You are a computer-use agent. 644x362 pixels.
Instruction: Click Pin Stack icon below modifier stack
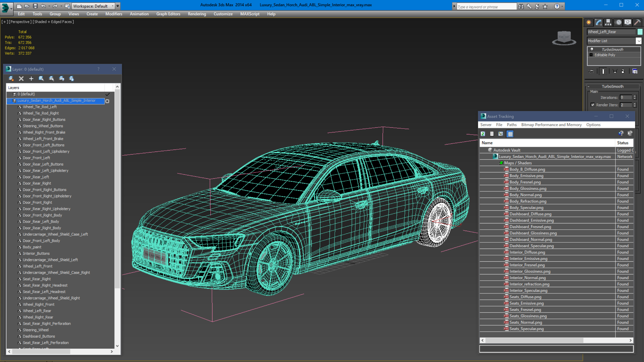[x=591, y=71]
